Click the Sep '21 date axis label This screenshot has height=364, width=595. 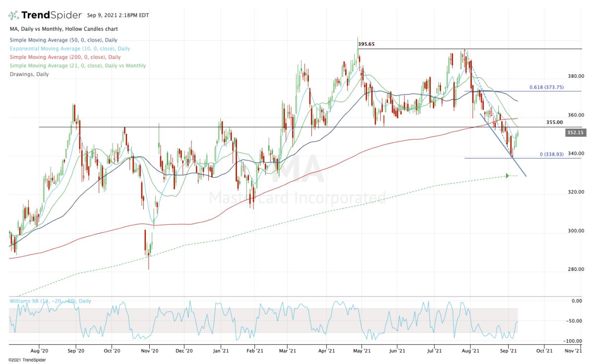[x=507, y=351]
